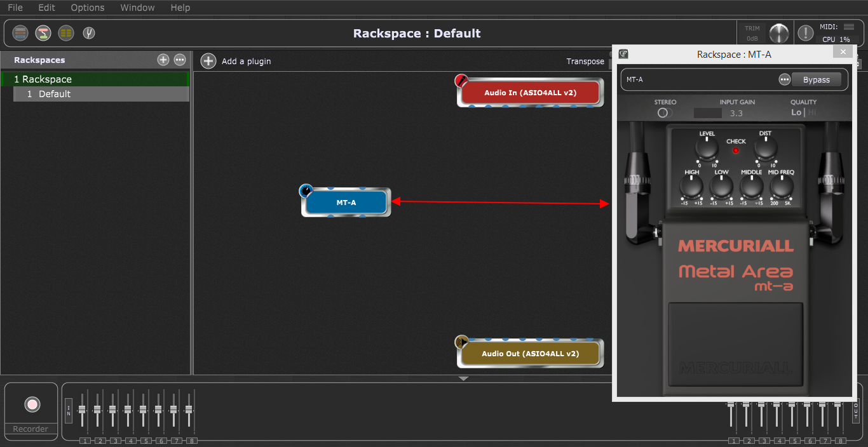Click the HIGH EQ knob
The width and height of the screenshot is (868, 447).
[x=691, y=187]
